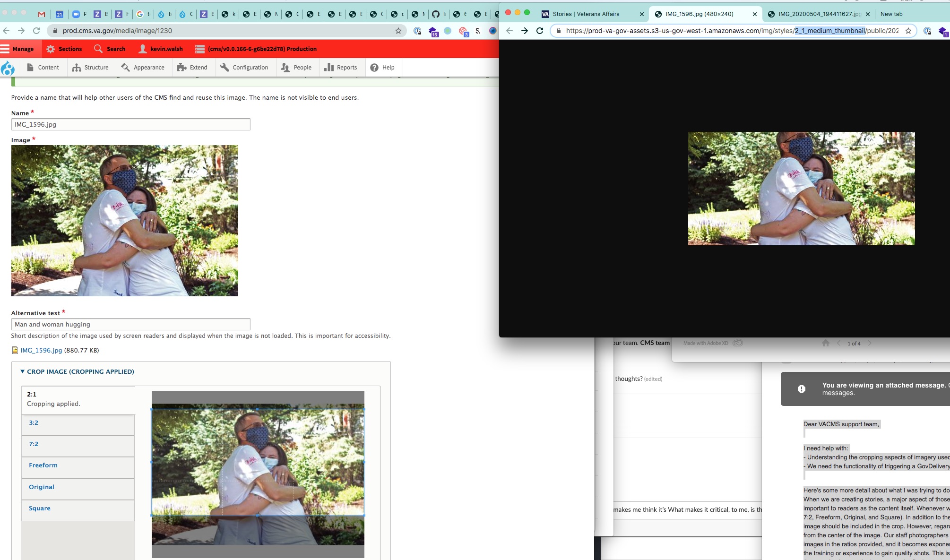Screen dimensions: 950x560
Task: Switch to Stories | Veterans Affairs tab
Action: [x=586, y=14]
